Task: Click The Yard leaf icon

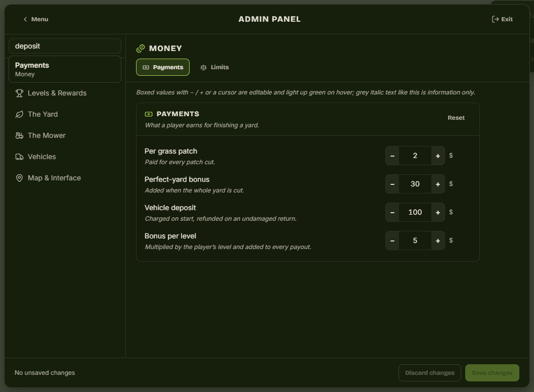Action: tap(19, 114)
